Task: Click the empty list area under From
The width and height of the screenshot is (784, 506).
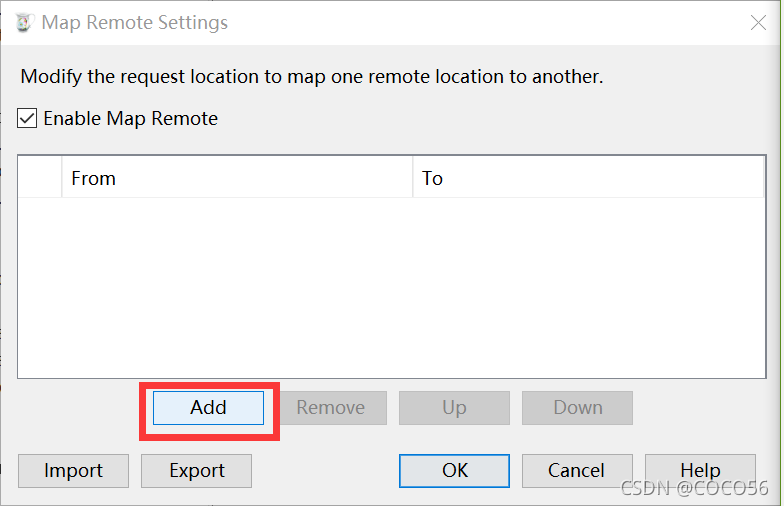Action: 237,288
